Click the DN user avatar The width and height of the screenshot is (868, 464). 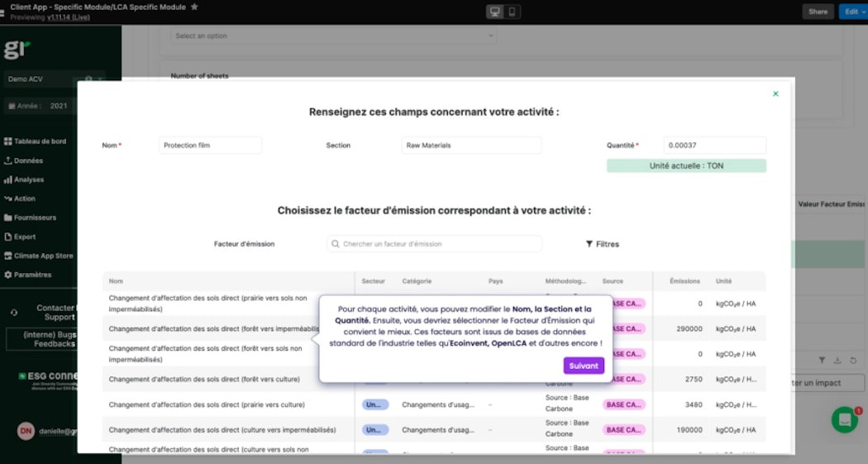(x=26, y=431)
